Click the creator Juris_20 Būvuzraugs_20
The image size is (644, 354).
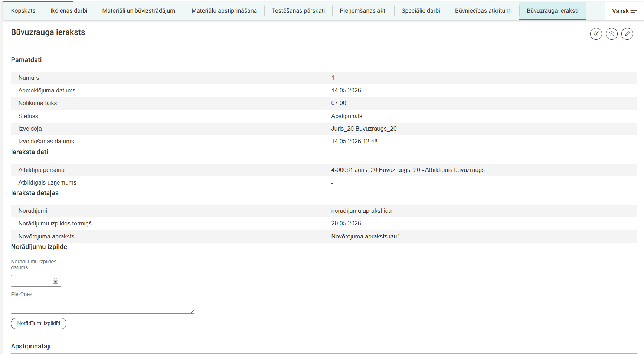coord(364,129)
